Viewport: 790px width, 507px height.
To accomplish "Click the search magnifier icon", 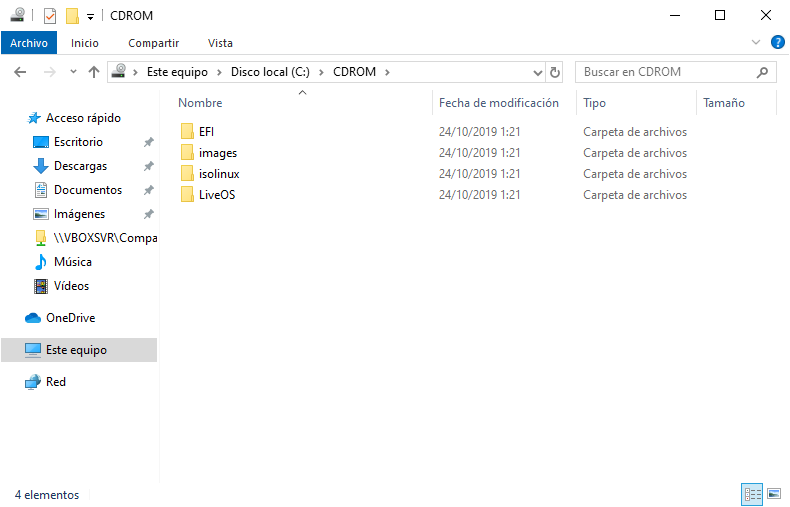I will [x=763, y=72].
